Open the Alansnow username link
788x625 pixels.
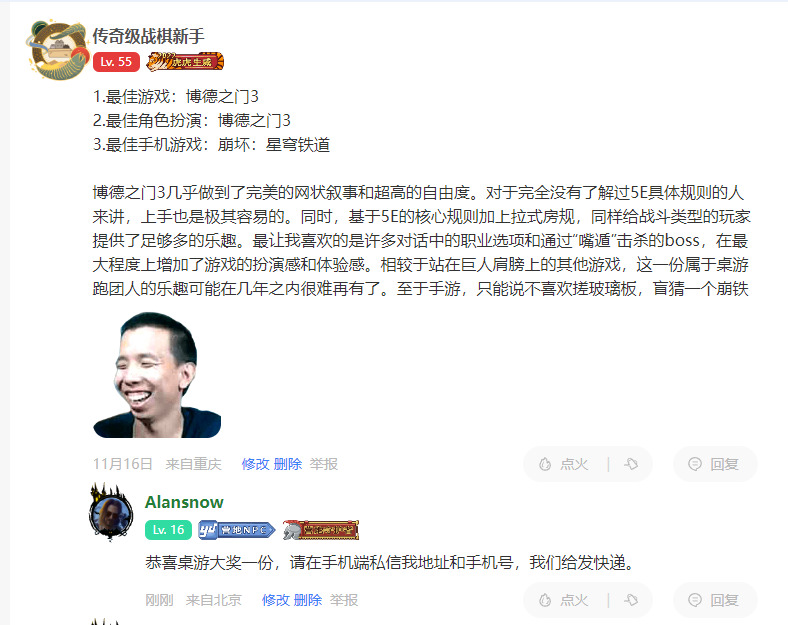click(x=184, y=502)
